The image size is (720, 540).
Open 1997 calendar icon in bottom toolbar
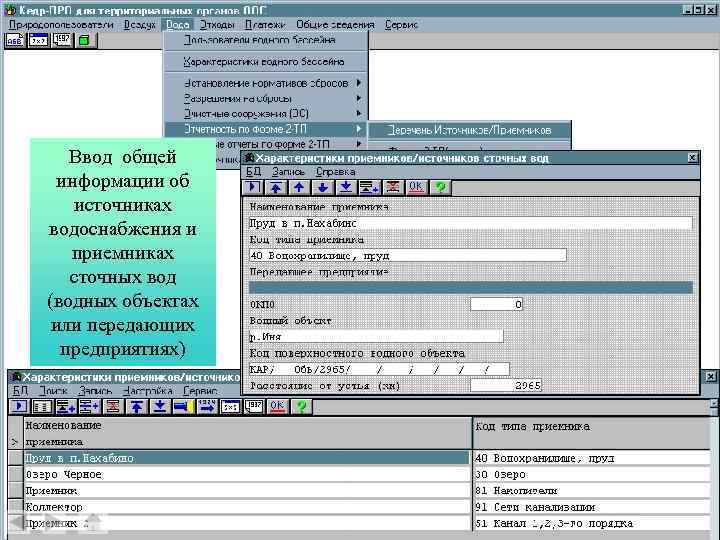click(254, 406)
